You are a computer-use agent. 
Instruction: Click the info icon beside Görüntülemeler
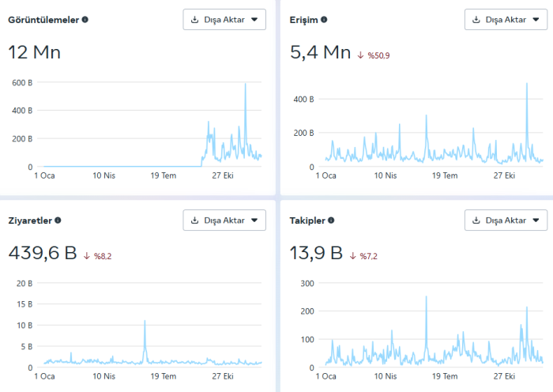85,20
